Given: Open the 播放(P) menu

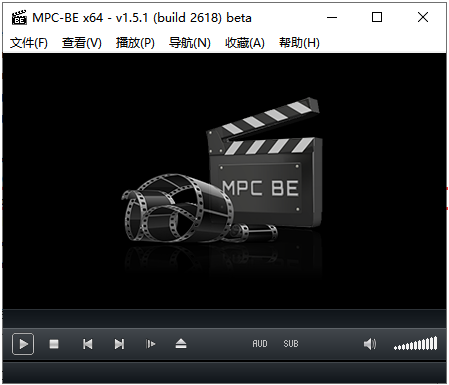Looking at the screenshot, I should pos(135,43).
